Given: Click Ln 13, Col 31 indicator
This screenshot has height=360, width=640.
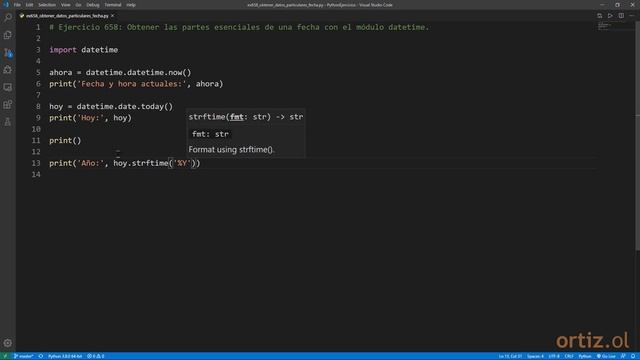Looking at the screenshot, I should tap(510, 356).
